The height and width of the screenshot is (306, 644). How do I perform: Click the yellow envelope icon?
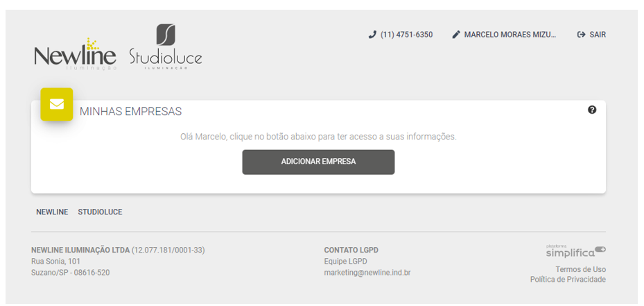[x=57, y=104]
